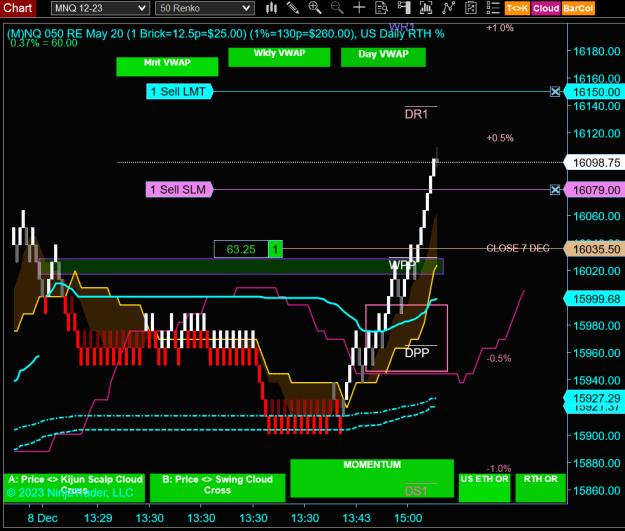Click the Chart tab label
Image resolution: width=625 pixels, height=531 pixels.
pos(18,8)
